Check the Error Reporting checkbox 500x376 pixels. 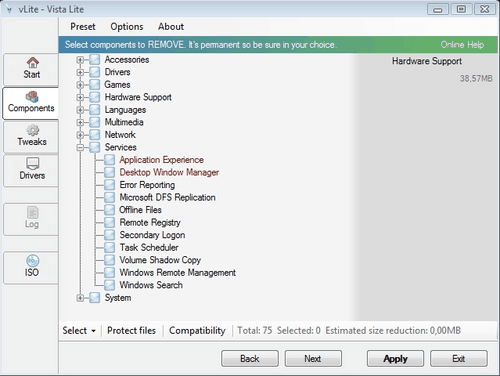[x=109, y=185]
